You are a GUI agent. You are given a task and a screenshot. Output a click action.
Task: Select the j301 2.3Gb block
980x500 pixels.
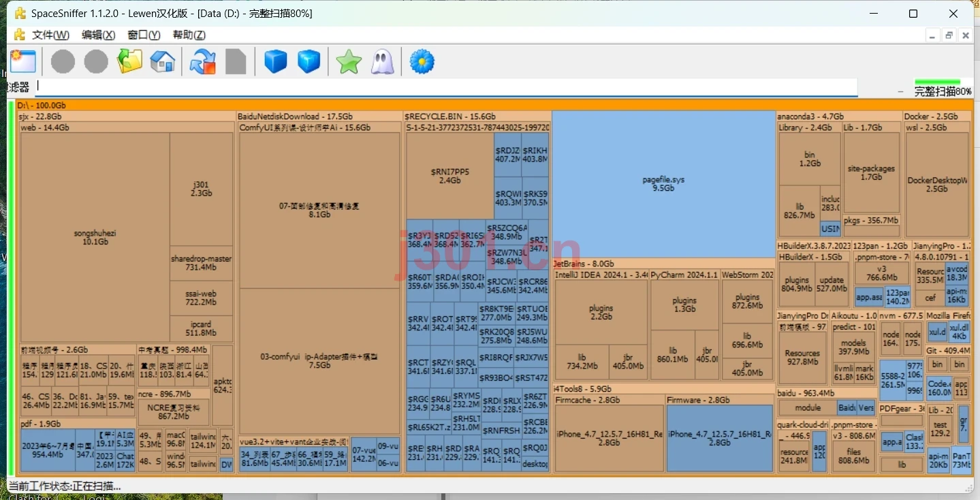[x=202, y=189]
